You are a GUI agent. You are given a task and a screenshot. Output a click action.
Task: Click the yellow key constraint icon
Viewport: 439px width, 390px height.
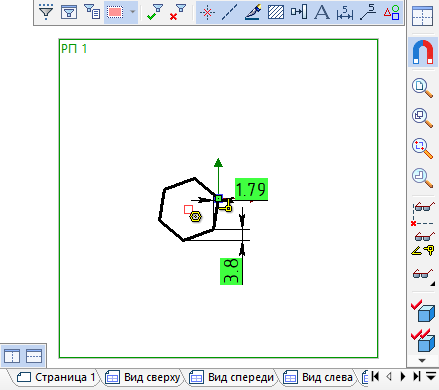227,206
